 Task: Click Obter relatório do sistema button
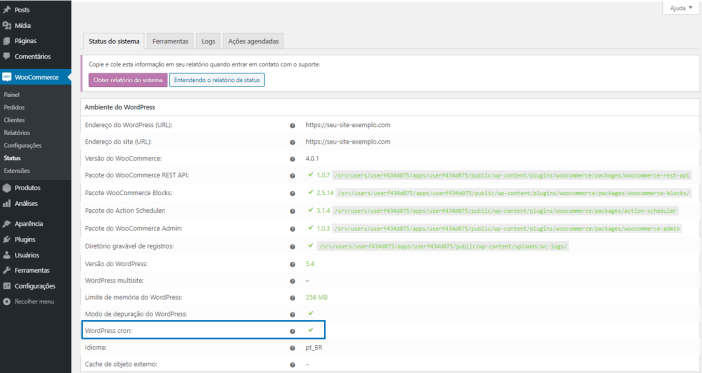click(x=128, y=80)
